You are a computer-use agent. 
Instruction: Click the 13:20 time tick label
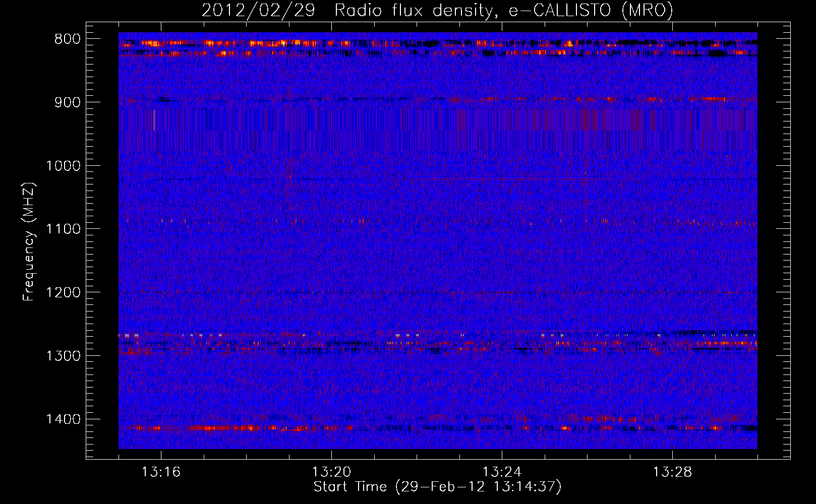pos(331,472)
